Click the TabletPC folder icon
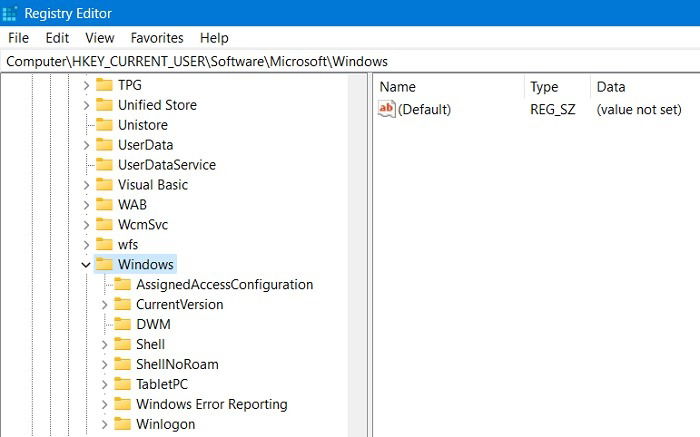The height and width of the screenshot is (437, 700). coord(122,384)
